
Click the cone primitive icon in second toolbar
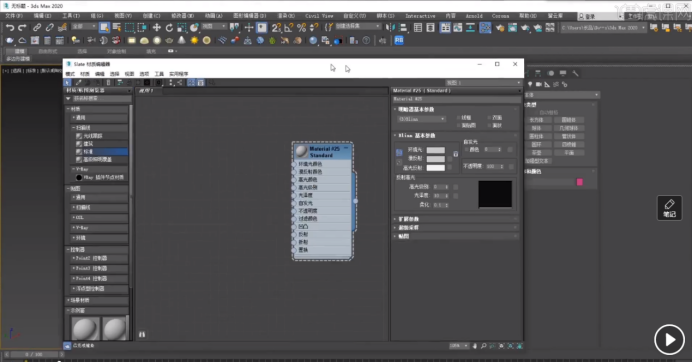(x=181, y=41)
